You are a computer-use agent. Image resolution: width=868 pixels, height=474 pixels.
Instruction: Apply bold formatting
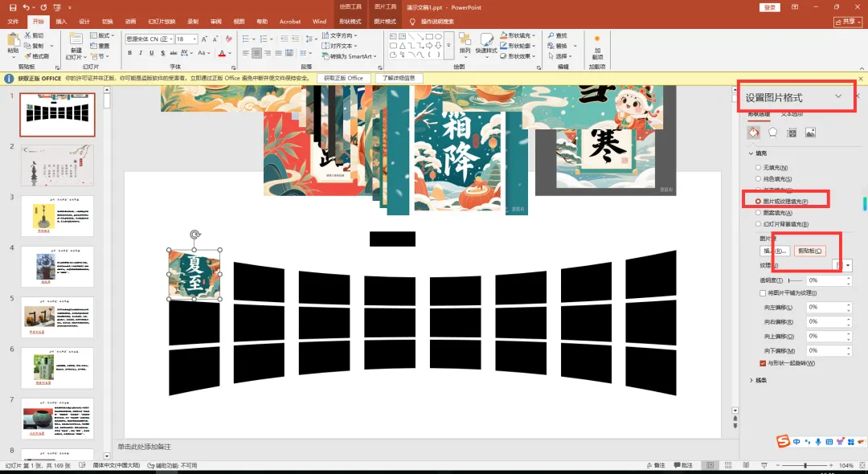(129, 53)
